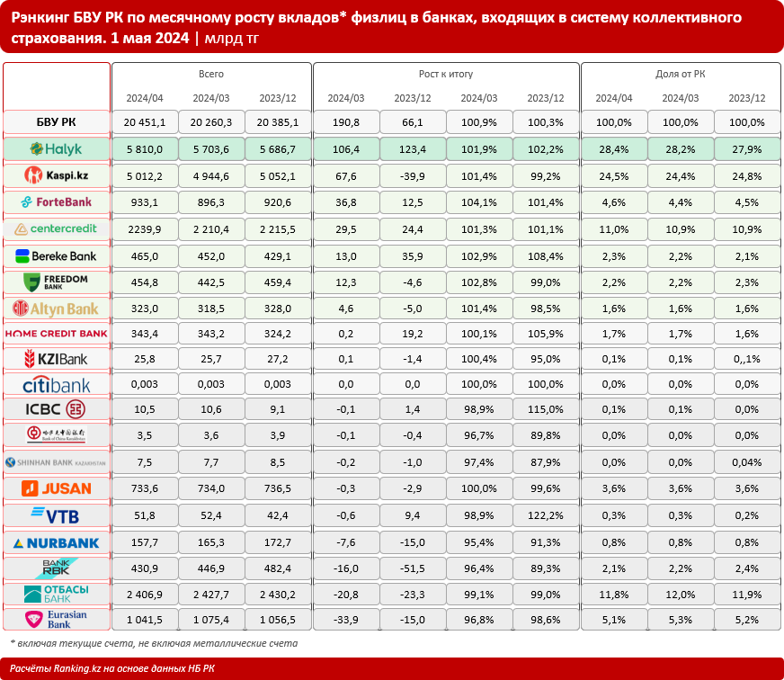Click the KZI Bank logo
Viewport: 784px width, 680px height.
pos(56,359)
